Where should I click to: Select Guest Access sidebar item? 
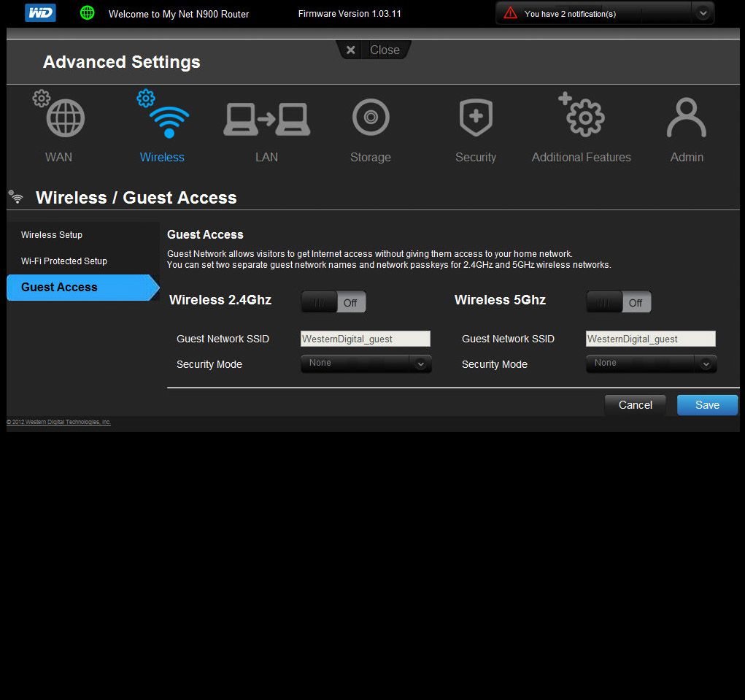(82, 287)
